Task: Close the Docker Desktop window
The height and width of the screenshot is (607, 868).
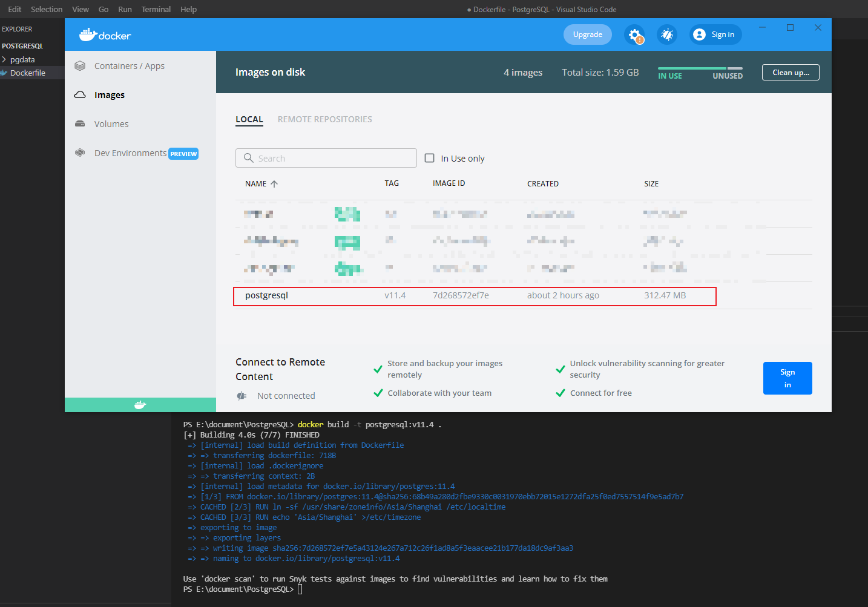Action: tap(818, 28)
